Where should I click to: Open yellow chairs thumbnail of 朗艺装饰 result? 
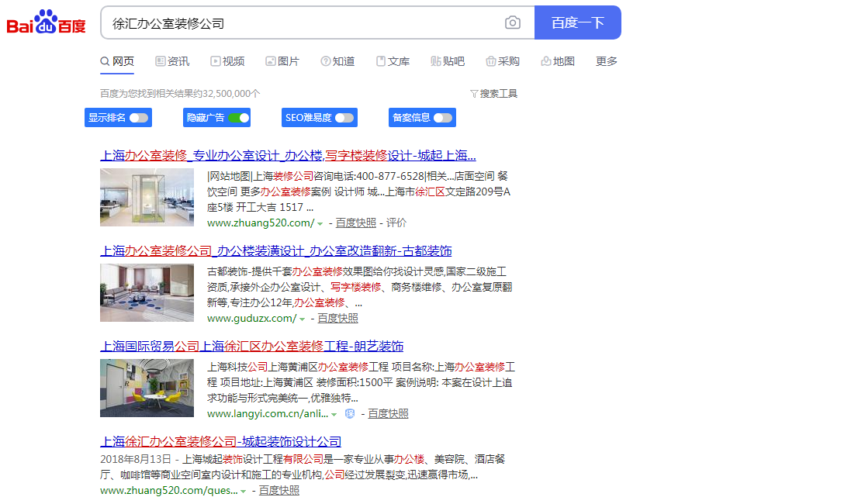click(147, 388)
